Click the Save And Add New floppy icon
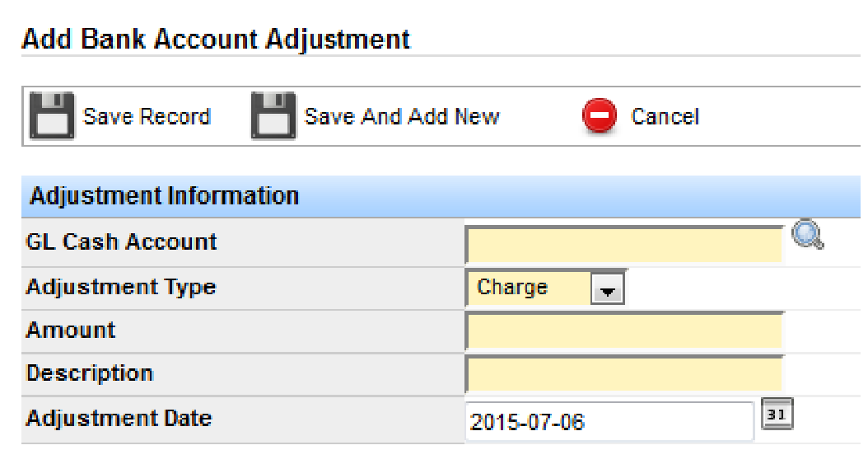 coord(273,115)
